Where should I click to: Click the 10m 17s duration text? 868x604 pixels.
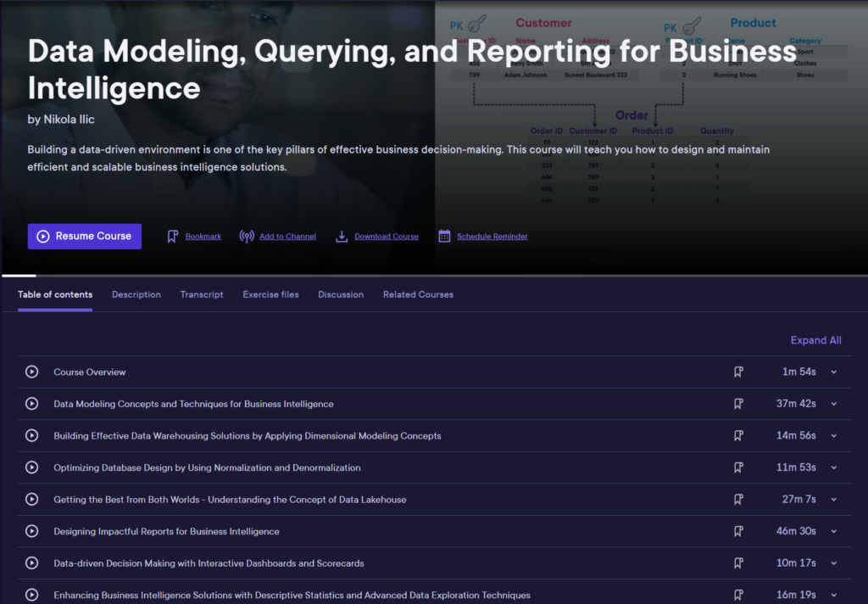point(796,563)
